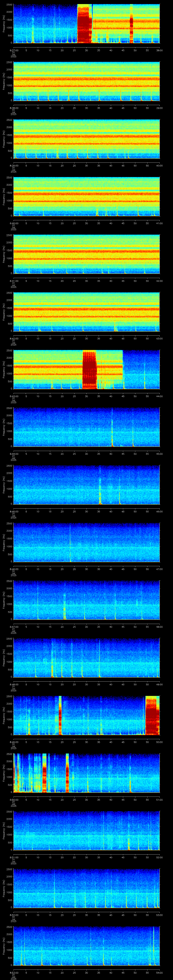The height and width of the screenshot is (980, 173).
Task: Click the red burst at 8:37:27–8:37:32
Action: (84, 24)
